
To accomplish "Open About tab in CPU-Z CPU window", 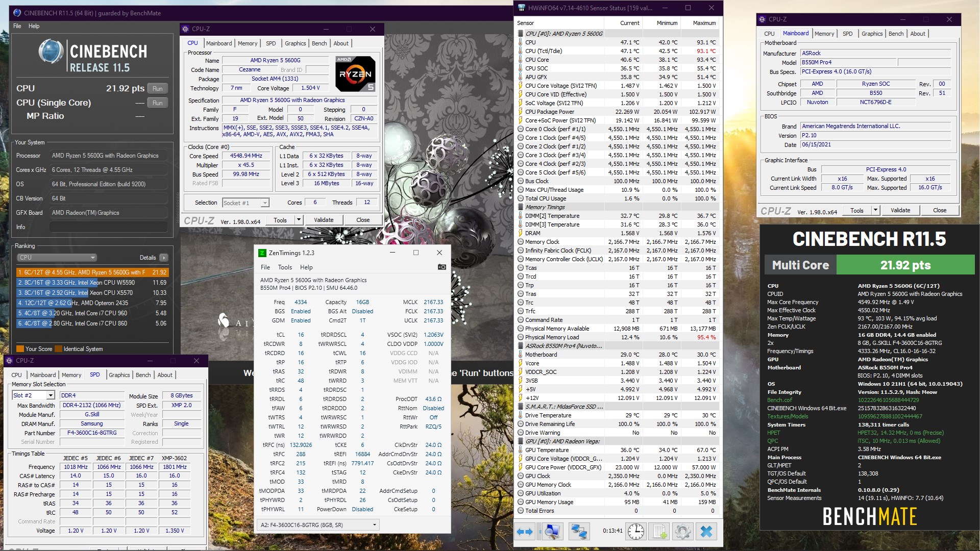I will [341, 43].
